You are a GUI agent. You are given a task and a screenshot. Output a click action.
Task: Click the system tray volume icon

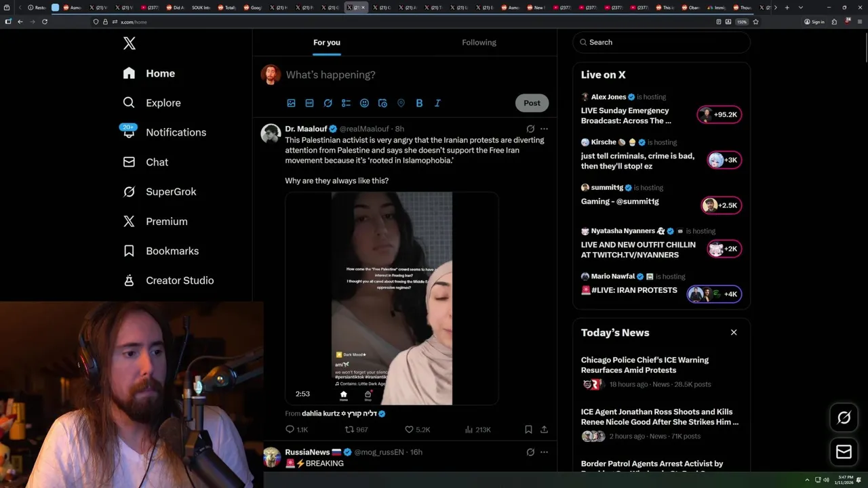tap(826, 480)
